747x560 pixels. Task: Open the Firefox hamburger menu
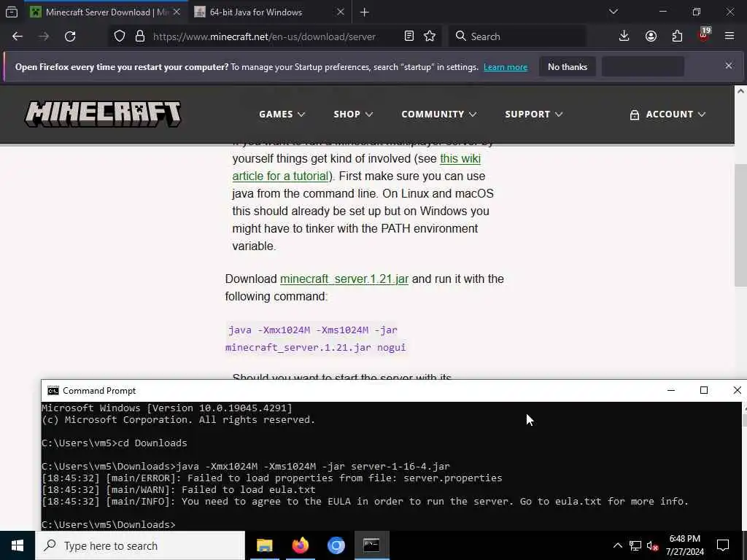(729, 36)
